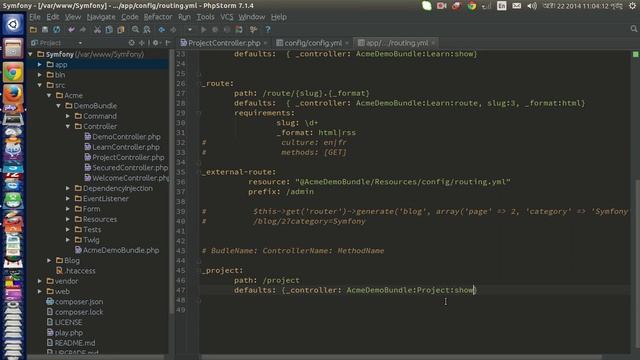
Task: Expand the vendor folder
Action: coord(40,281)
